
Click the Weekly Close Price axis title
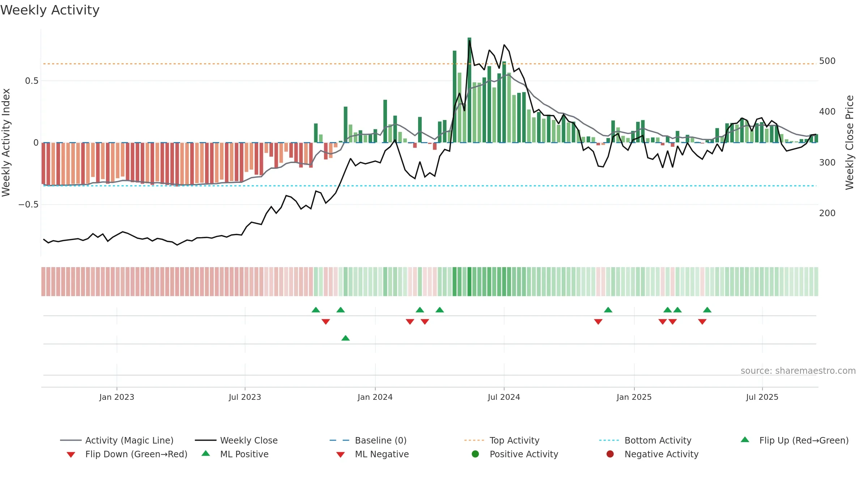click(850, 142)
